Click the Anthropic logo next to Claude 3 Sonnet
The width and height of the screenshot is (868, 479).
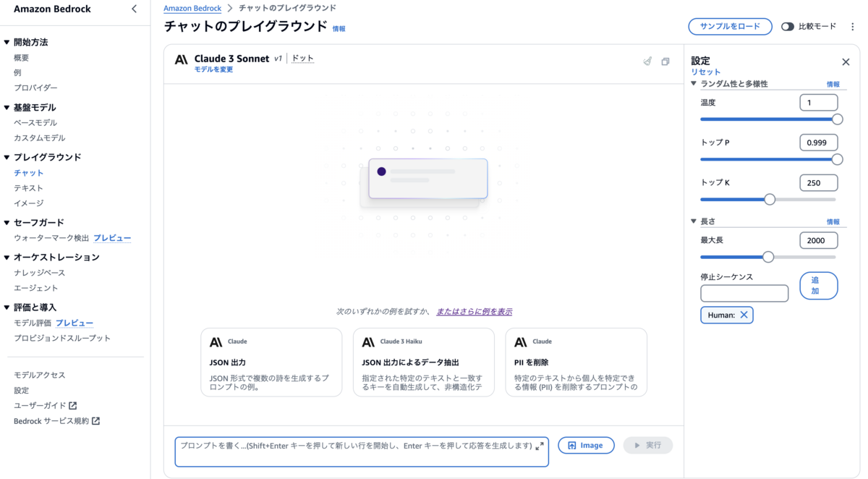(182, 59)
